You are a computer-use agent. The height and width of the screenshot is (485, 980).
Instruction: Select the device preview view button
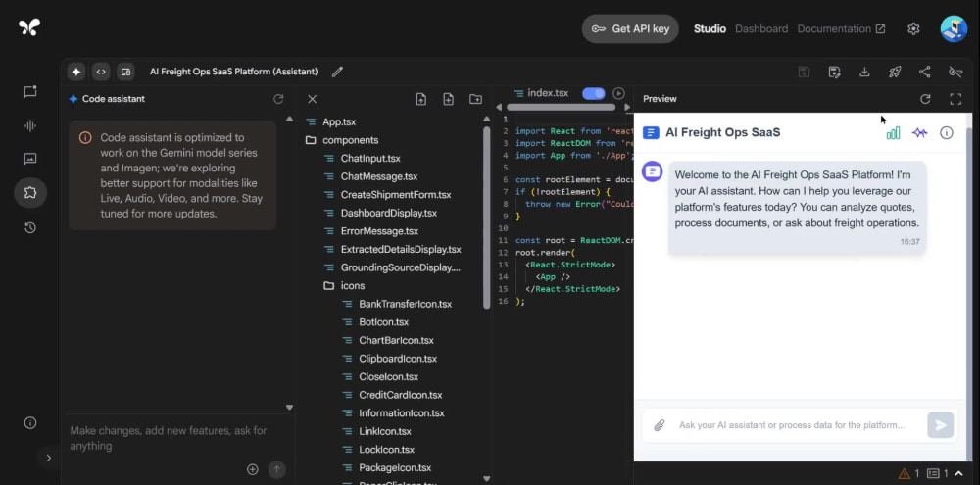(x=125, y=72)
